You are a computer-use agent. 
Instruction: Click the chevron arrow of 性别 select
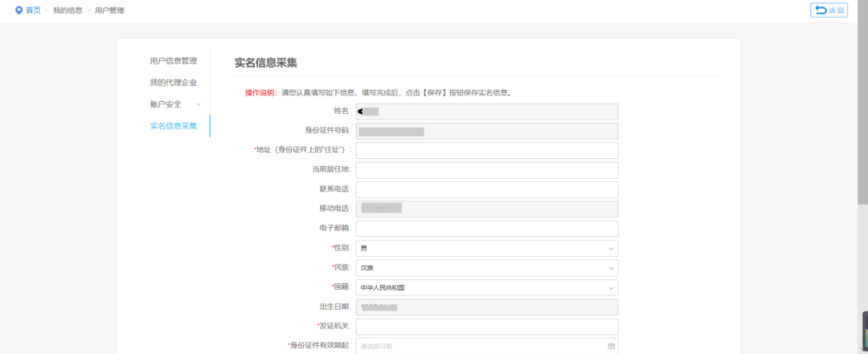point(611,249)
